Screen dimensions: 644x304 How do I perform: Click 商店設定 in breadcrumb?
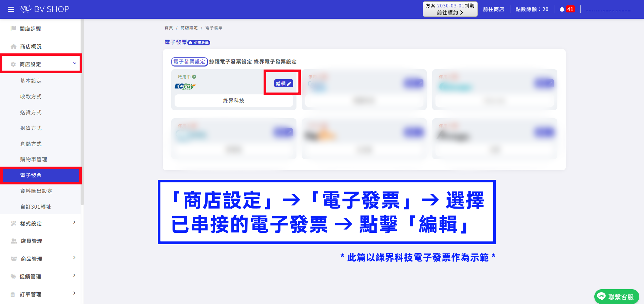189,28
